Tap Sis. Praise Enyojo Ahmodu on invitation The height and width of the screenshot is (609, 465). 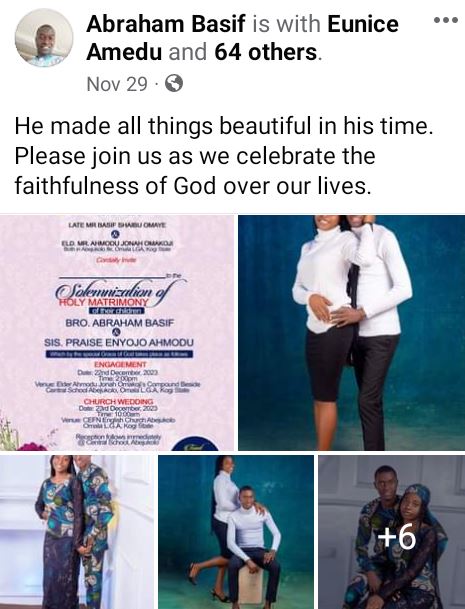tap(118, 343)
